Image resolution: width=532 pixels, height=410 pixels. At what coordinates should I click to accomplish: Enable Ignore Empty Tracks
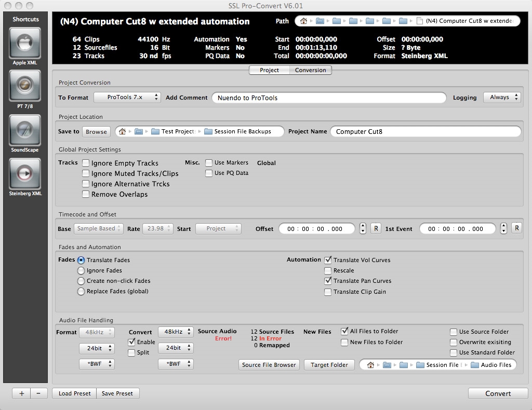pos(86,163)
